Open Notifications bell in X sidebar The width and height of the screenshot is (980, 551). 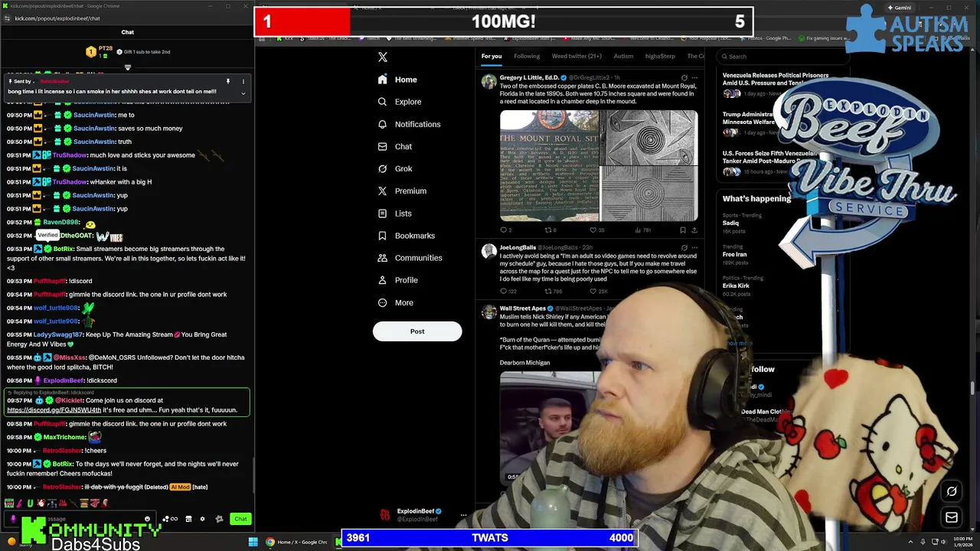tap(410, 124)
